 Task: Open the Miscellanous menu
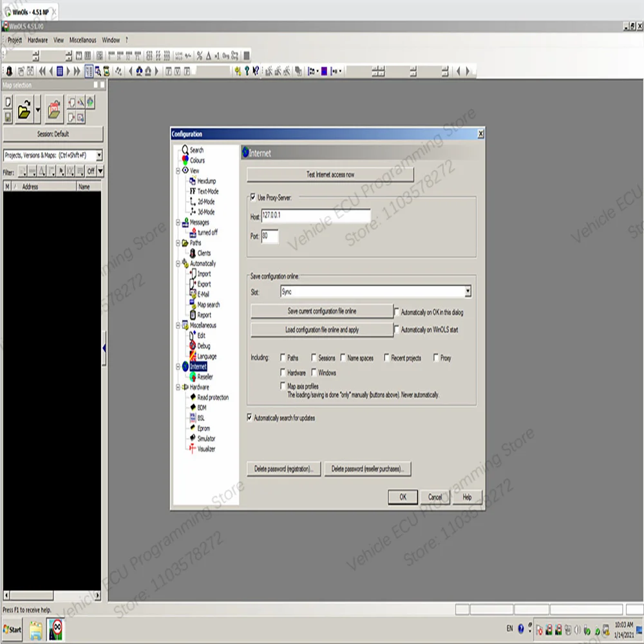coord(82,40)
